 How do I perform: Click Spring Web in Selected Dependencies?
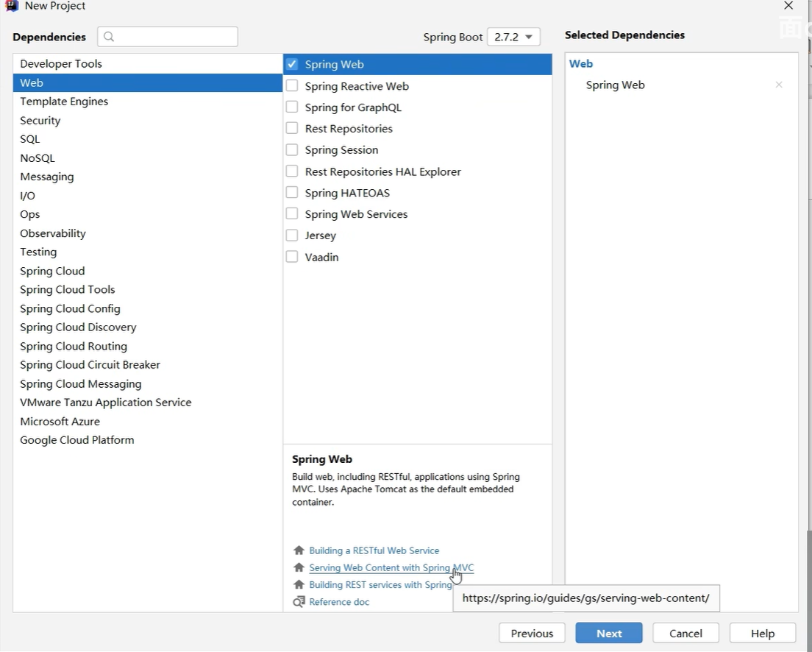point(615,85)
